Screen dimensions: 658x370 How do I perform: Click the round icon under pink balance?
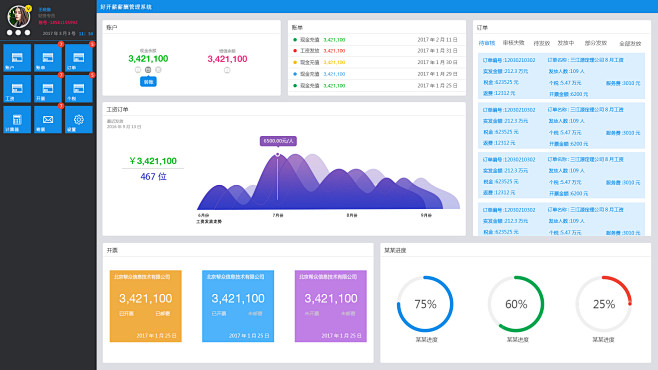tap(227, 70)
